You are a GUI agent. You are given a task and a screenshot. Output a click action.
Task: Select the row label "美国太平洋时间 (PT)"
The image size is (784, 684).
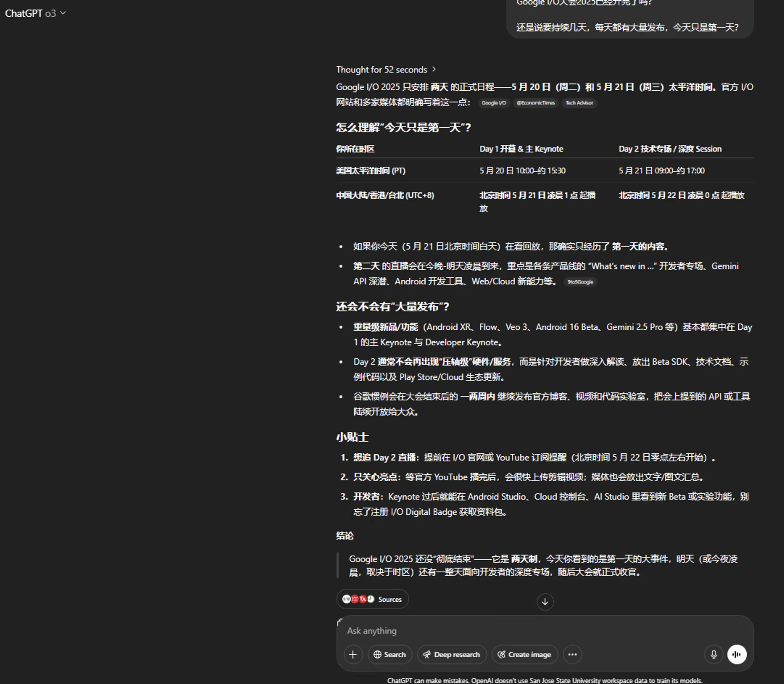pos(370,170)
